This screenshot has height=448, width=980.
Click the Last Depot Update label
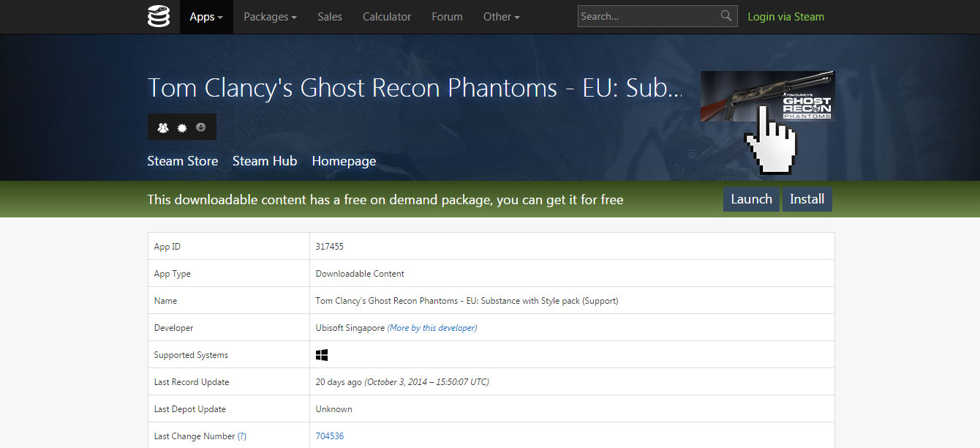(x=190, y=409)
